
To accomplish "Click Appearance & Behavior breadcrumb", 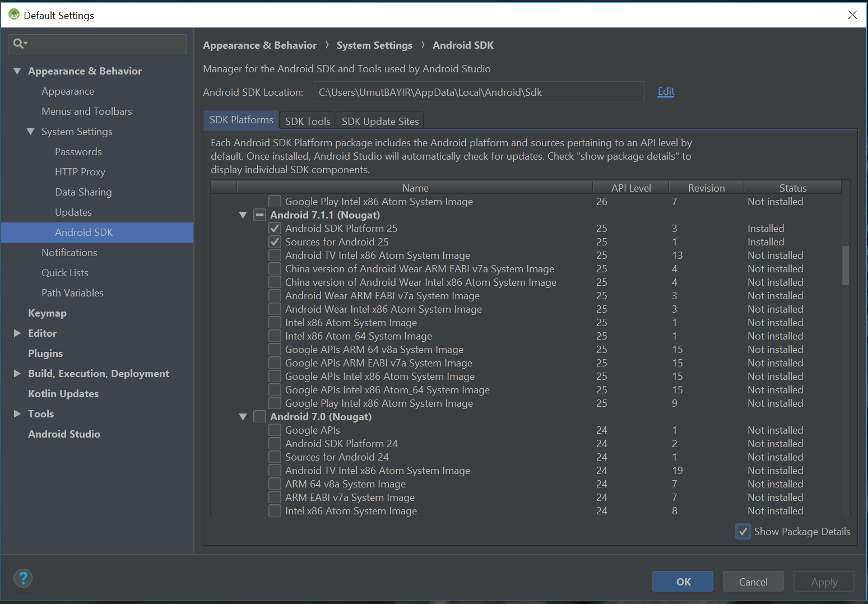I will tap(259, 45).
